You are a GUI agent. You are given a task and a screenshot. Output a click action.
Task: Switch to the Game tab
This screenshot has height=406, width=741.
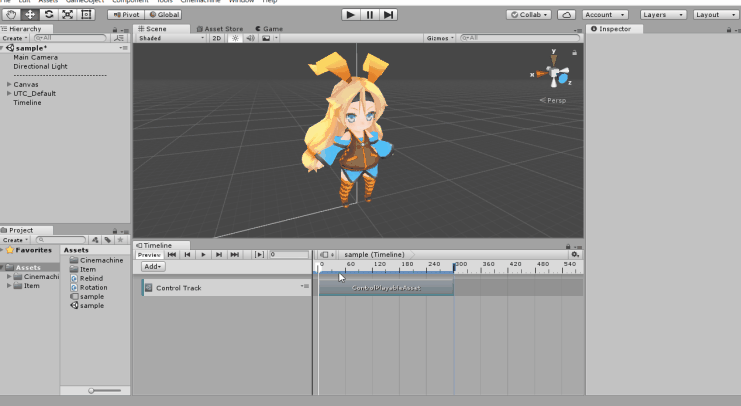coord(269,29)
